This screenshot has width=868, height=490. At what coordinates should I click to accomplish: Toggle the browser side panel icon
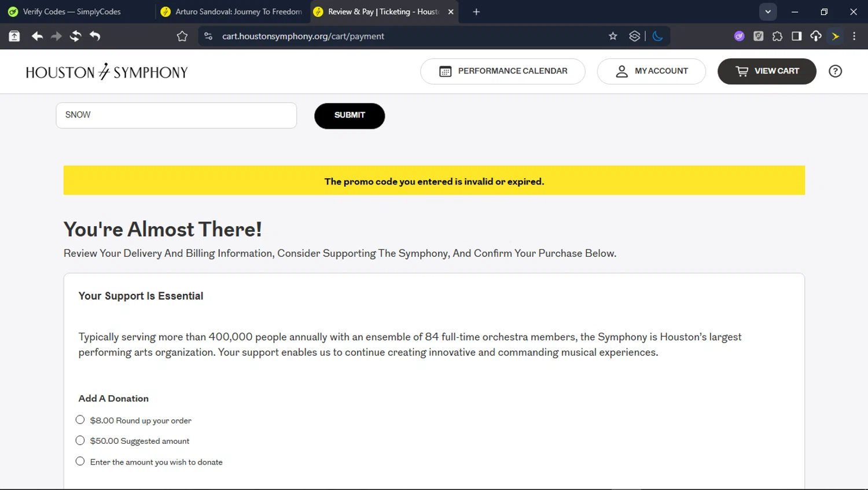(797, 36)
